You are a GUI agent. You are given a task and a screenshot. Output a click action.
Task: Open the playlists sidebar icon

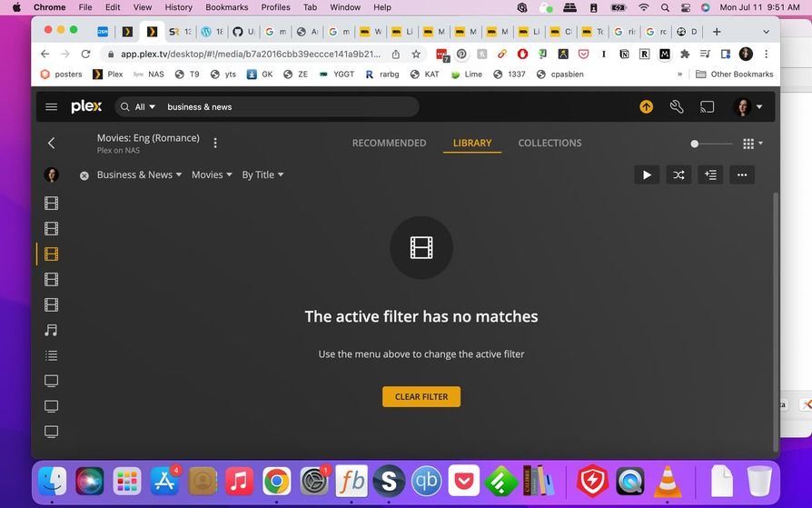[51, 355]
